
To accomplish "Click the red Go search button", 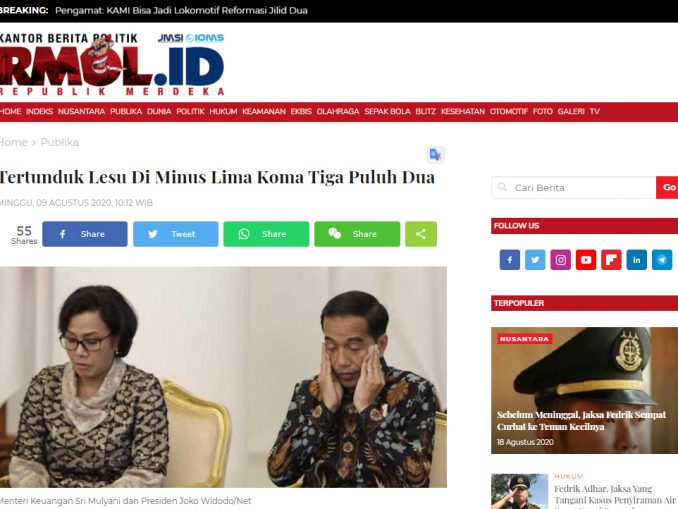I will click(x=667, y=188).
